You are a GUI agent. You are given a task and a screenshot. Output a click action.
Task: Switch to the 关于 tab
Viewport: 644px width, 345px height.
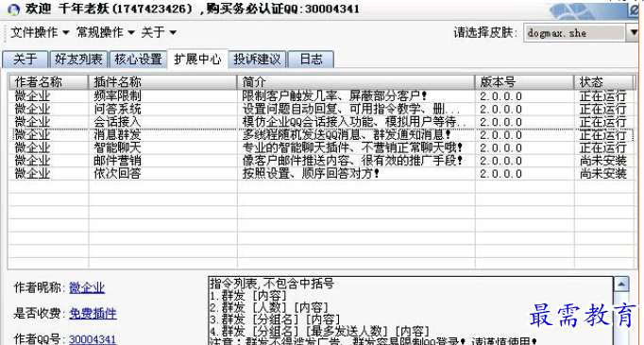[25, 60]
